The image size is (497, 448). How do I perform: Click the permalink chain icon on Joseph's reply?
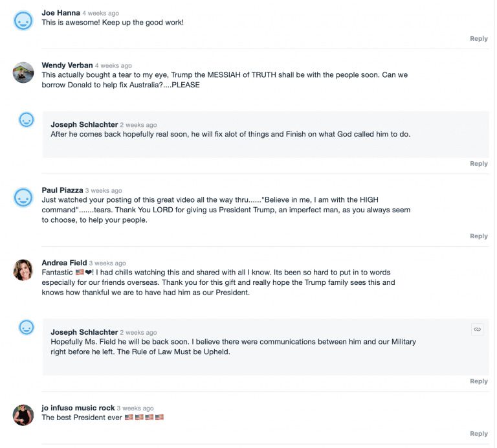click(478, 330)
